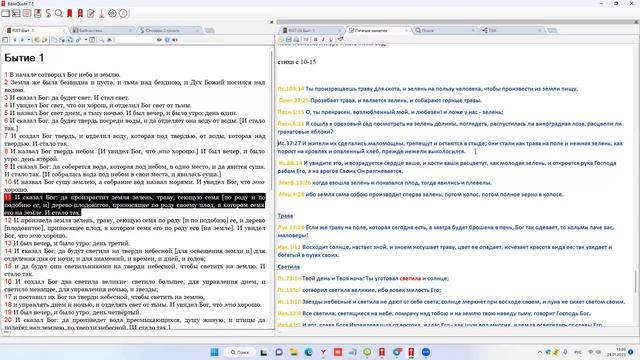Switch to the Словари Стронга tab
Image resolution: width=640 pixels, height=360 pixels.
coord(169,30)
